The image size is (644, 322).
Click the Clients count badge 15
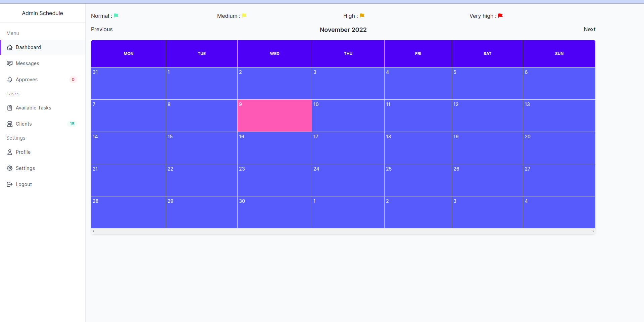[72, 124]
